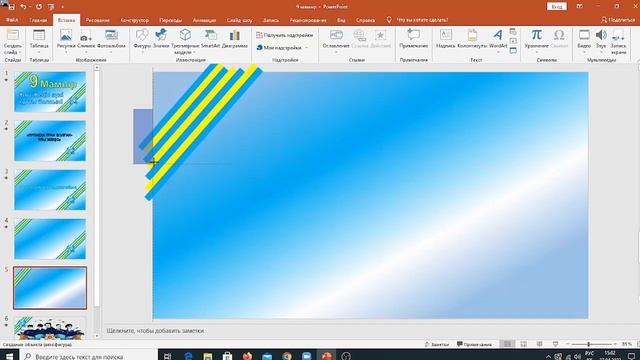
Task: Switch to the Конструктор tab
Action: point(134,20)
